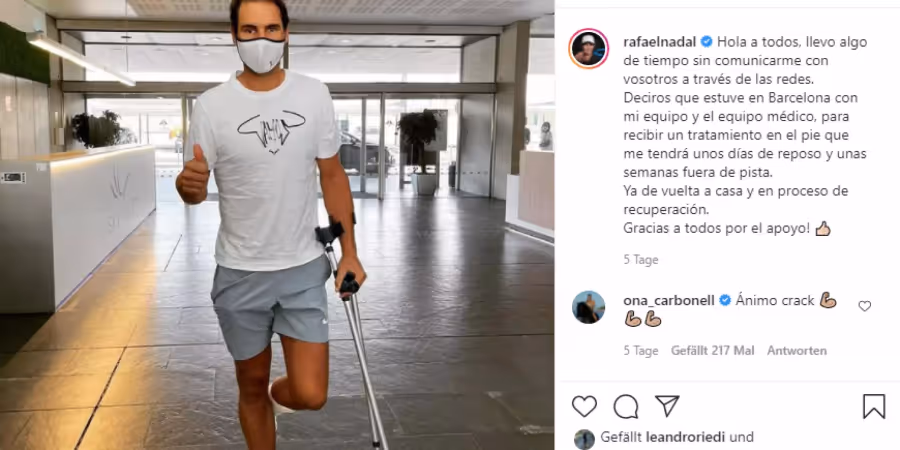900x450 pixels.
Task: Click Antworten to reply to comment
Action: (x=797, y=351)
